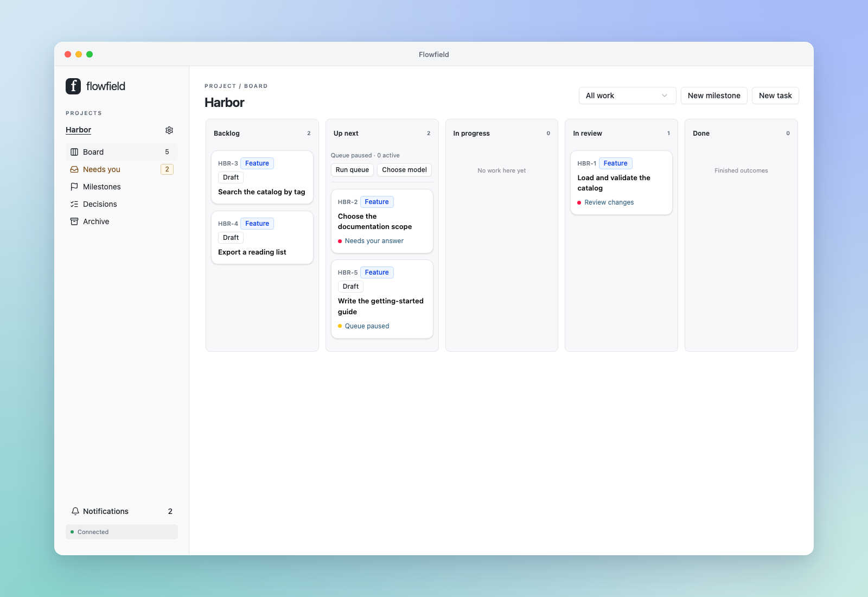Click New milestone button
Image resolution: width=868 pixels, height=597 pixels.
pos(714,96)
